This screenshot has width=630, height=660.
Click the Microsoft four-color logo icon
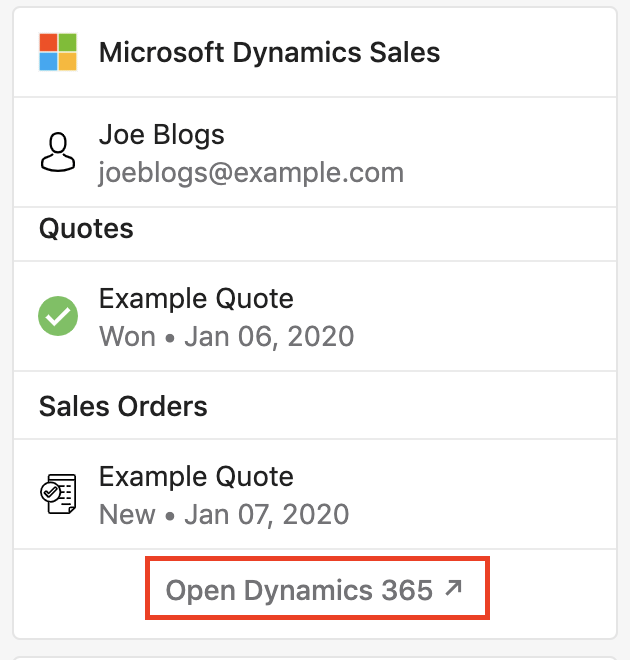(x=58, y=52)
